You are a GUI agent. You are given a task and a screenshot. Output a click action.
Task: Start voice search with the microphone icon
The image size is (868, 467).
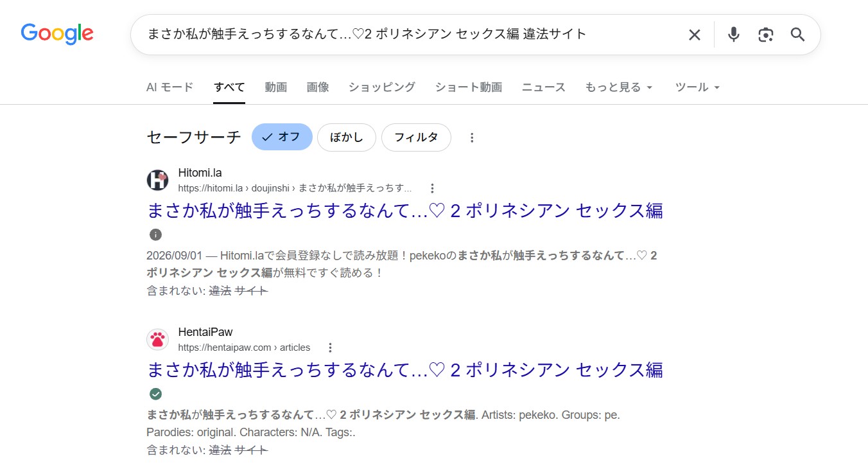[734, 35]
